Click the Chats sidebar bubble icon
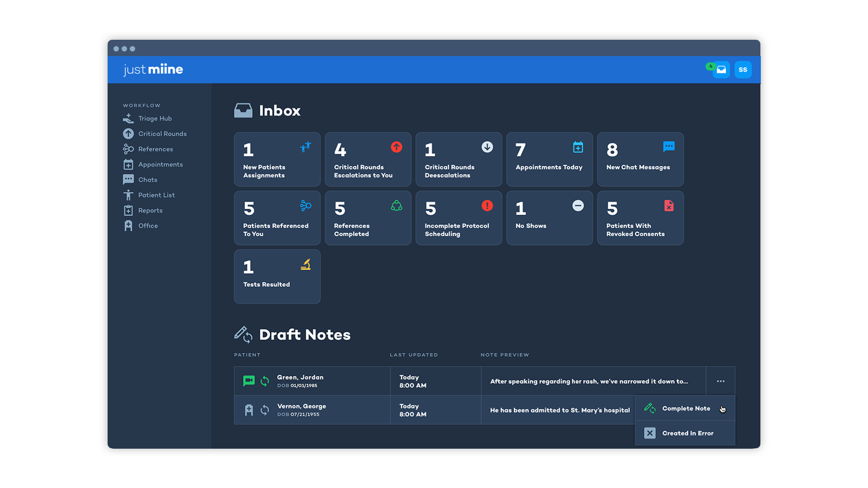868x488 pixels. (128, 180)
